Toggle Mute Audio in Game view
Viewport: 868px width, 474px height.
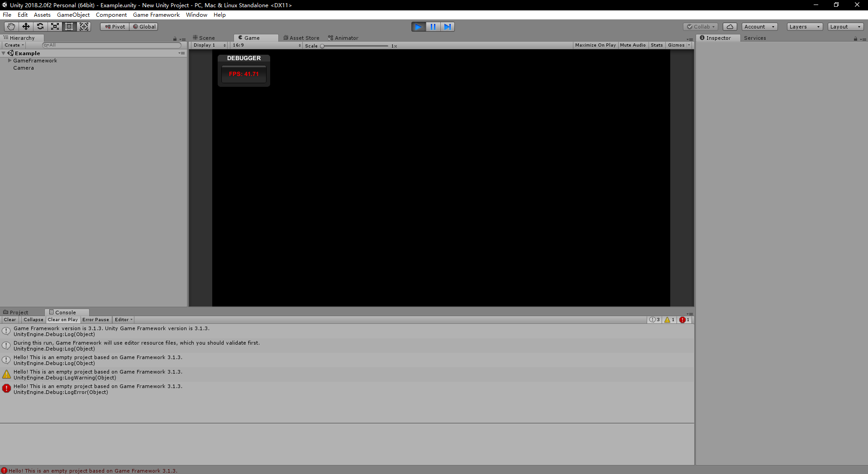pyautogui.click(x=633, y=45)
